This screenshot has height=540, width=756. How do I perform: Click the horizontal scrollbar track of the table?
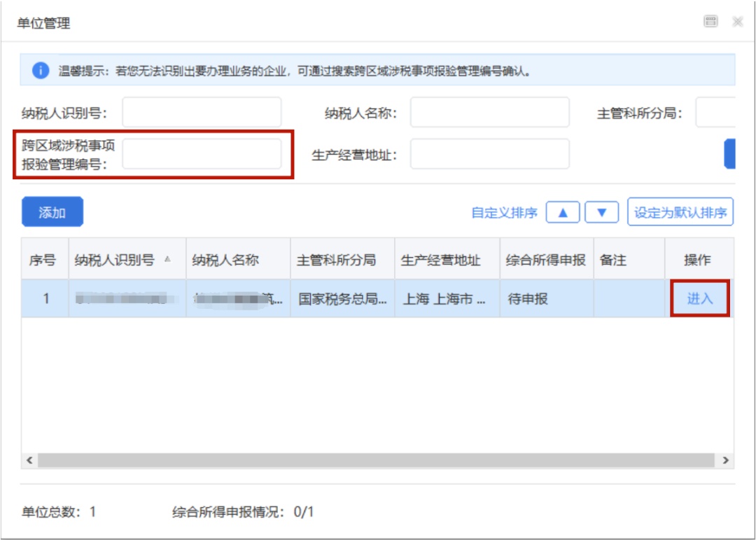click(376, 460)
